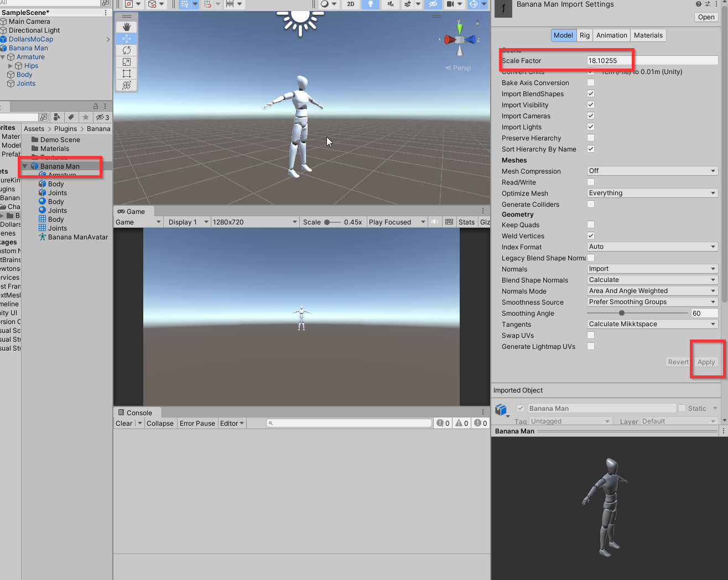Screen dimensions: 728x580
Task: Click the Apply button
Action: (x=706, y=362)
